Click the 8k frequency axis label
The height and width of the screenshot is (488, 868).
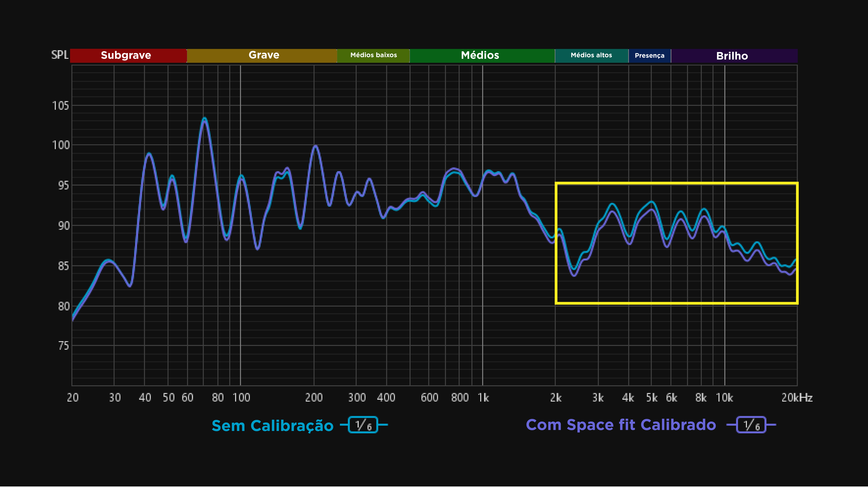click(701, 398)
